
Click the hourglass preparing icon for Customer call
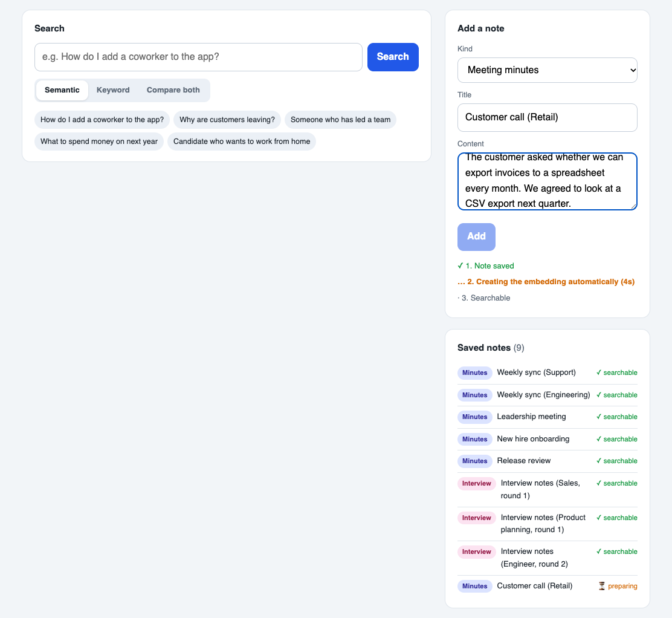(x=602, y=587)
